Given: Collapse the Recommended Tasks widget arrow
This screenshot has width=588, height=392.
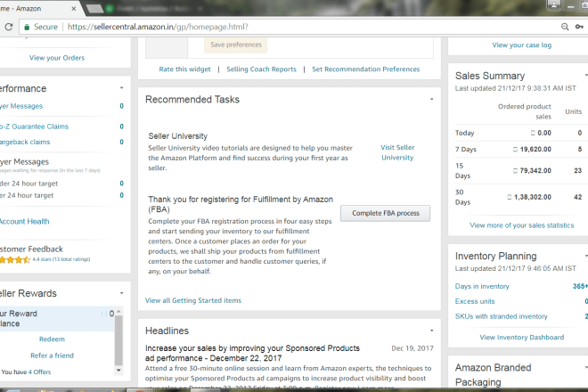Looking at the screenshot, I should 431,99.
